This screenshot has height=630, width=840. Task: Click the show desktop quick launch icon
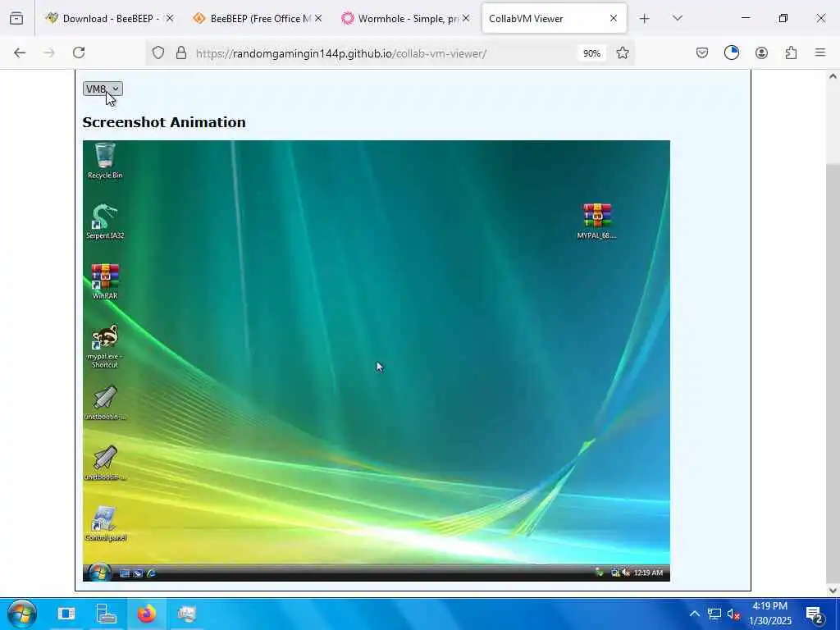coord(125,573)
